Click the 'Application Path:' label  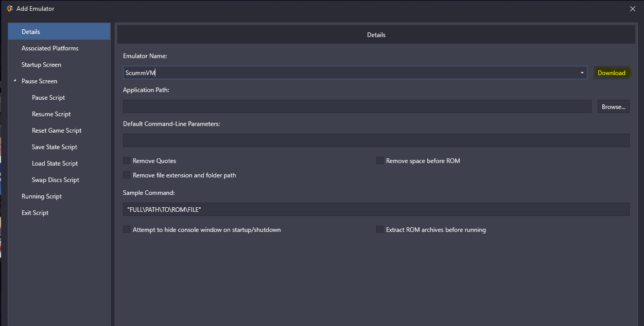(x=146, y=90)
